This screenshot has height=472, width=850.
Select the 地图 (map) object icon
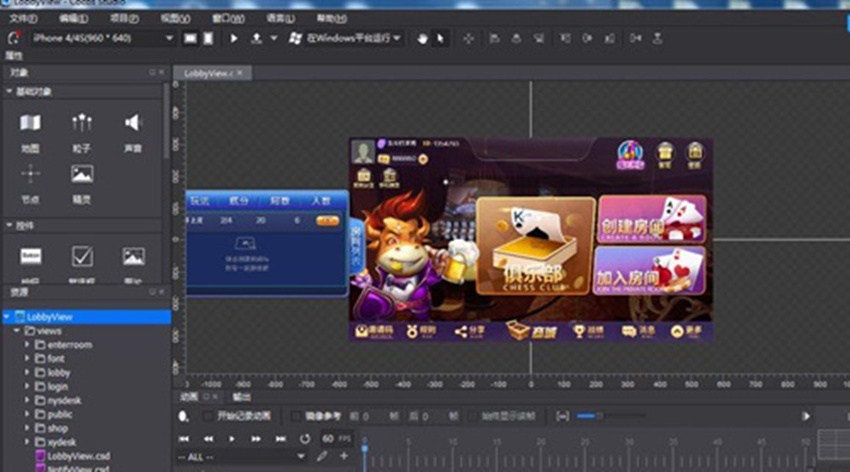[31, 123]
